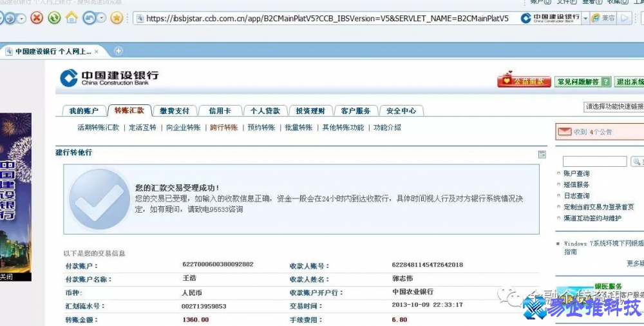Switch to 客户服务 tab
644x326 pixels.
(x=355, y=111)
